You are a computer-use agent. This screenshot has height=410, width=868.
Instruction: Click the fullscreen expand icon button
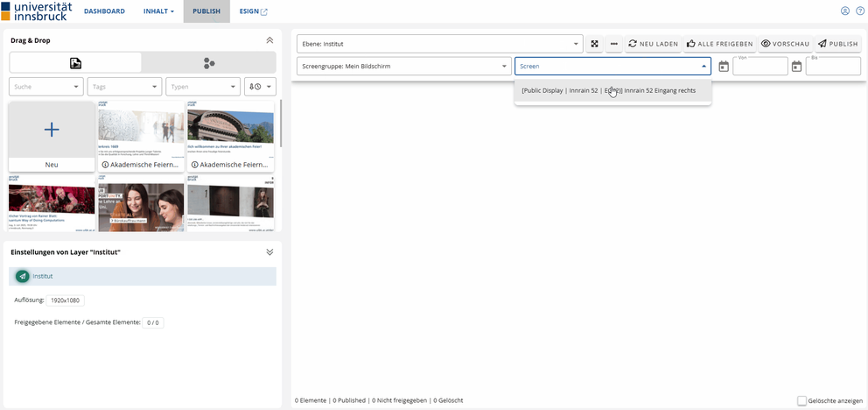coord(594,44)
